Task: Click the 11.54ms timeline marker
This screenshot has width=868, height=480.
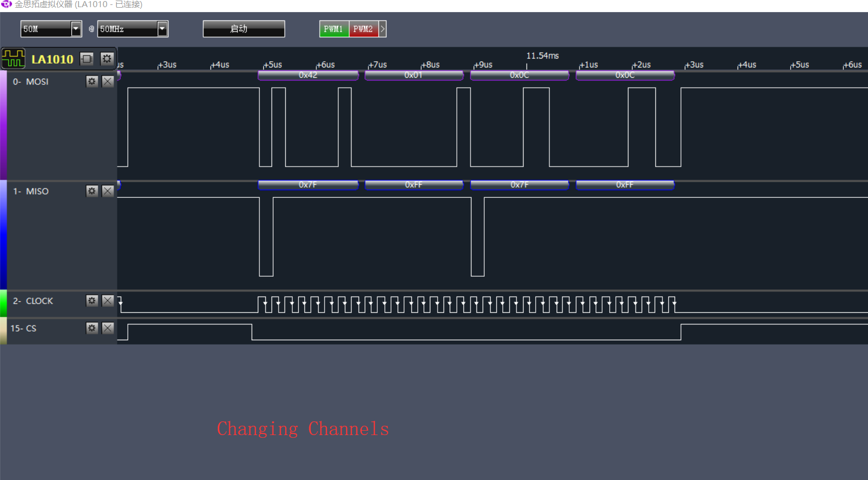Action: [542, 56]
